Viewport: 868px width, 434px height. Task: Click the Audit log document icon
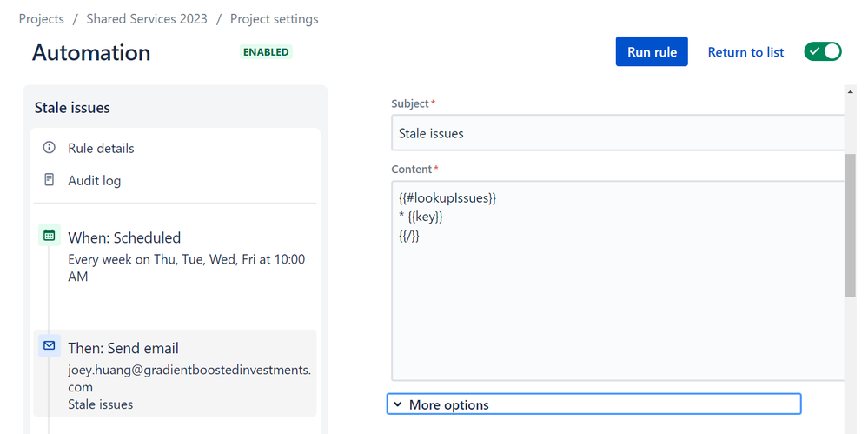click(49, 180)
